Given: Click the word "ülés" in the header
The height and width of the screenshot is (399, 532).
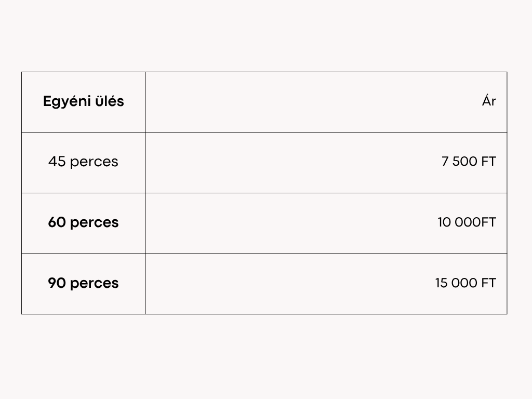Looking at the screenshot, I should (109, 101).
